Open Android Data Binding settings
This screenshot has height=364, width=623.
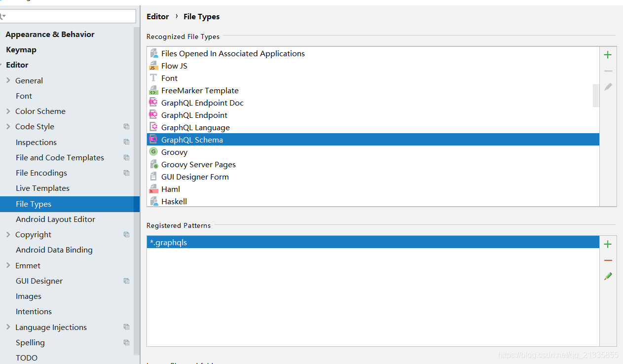coord(54,250)
